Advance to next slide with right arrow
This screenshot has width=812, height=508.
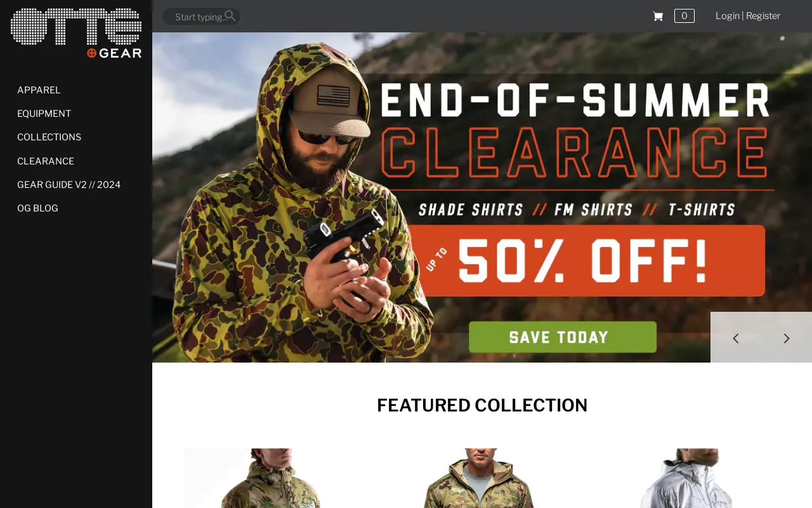tap(787, 338)
